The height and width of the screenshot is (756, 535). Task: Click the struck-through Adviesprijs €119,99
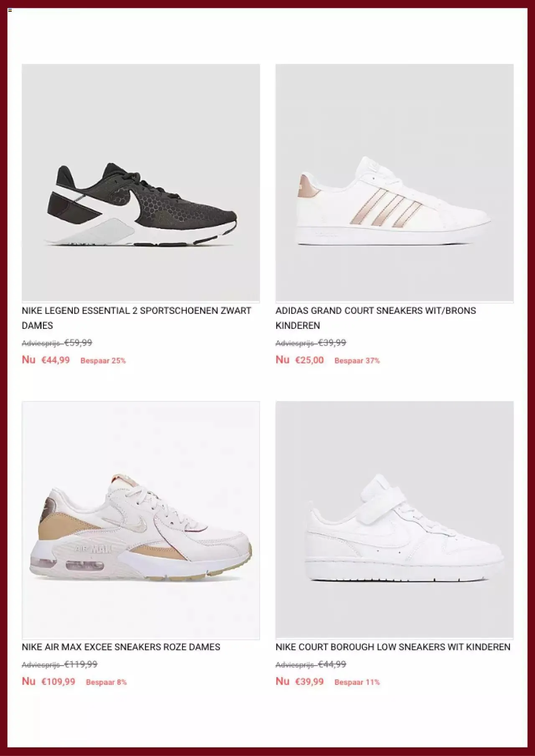pyautogui.click(x=59, y=665)
